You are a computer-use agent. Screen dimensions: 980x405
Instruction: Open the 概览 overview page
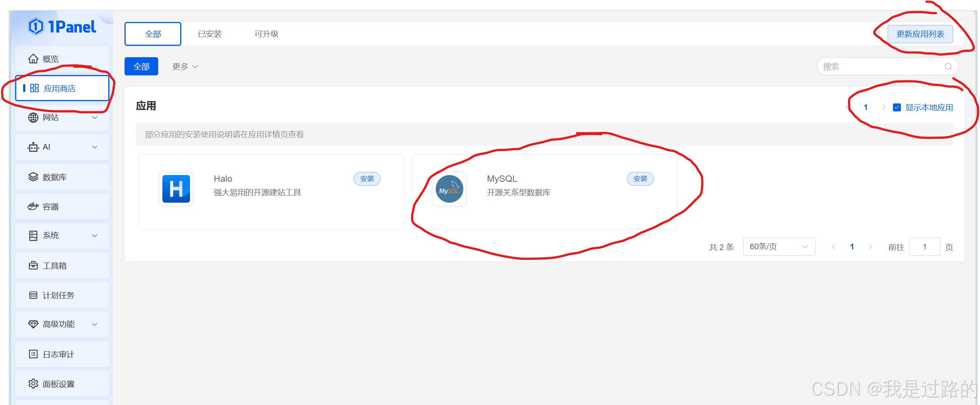[x=62, y=59]
